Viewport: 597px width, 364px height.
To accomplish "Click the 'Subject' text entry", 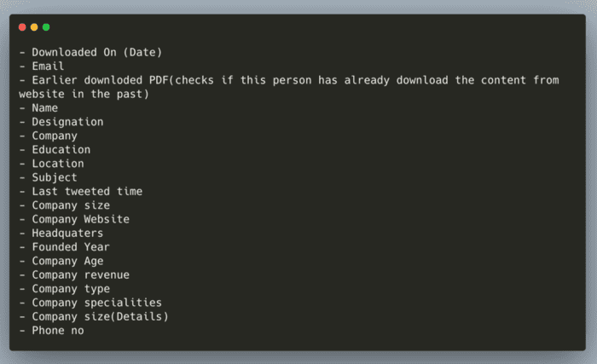I will coord(48,178).
